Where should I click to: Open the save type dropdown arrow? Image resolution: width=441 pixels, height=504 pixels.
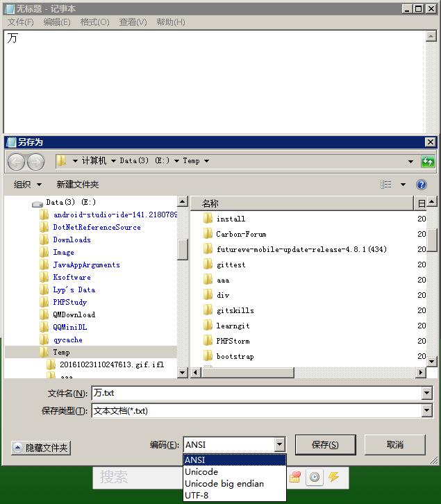pyautogui.click(x=426, y=410)
